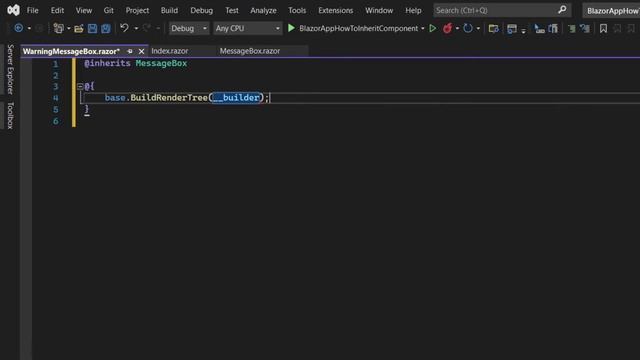
Task: Open the Git menu
Action: pos(109,10)
